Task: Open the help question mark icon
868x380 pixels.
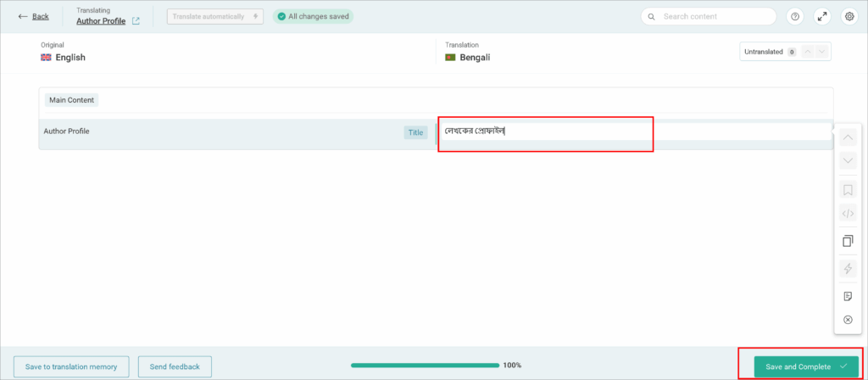Action: pyautogui.click(x=794, y=16)
